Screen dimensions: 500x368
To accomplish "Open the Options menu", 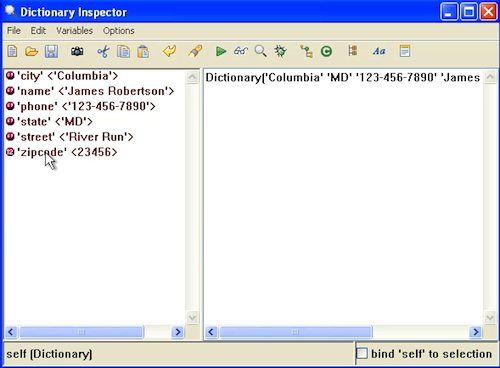I will pos(119,31).
